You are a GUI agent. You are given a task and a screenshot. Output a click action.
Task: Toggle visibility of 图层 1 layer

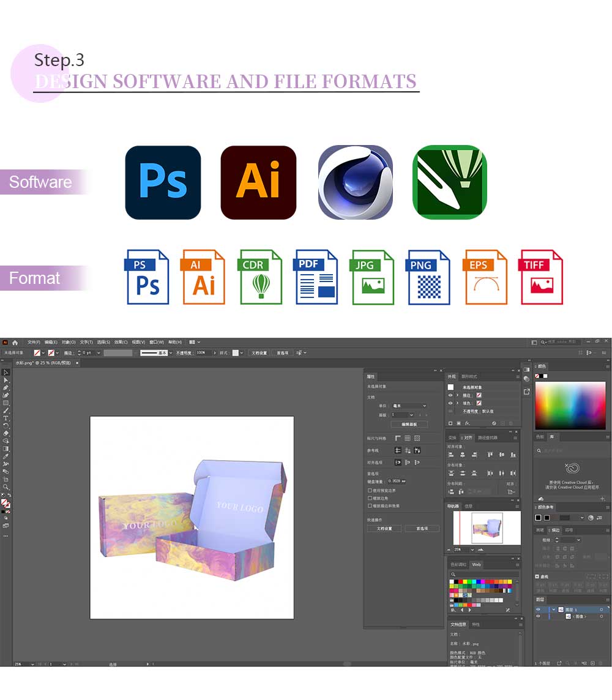point(538,609)
